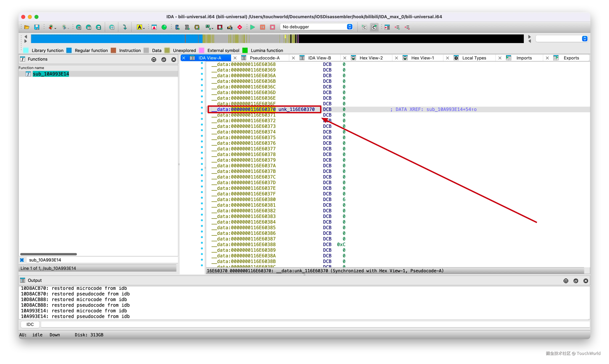This screenshot has height=364, width=609.
Task: Expand arrow next to yellow 'A' icon
Action: (144, 28)
